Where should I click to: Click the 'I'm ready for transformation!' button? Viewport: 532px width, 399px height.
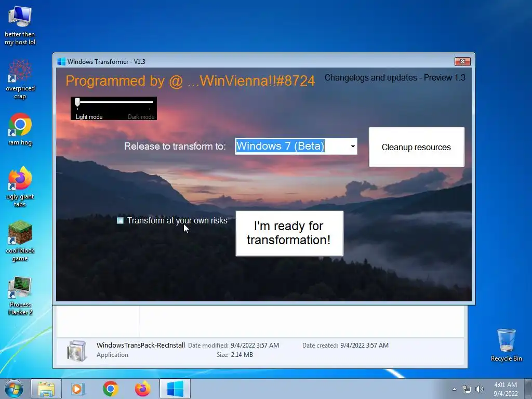click(x=289, y=233)
